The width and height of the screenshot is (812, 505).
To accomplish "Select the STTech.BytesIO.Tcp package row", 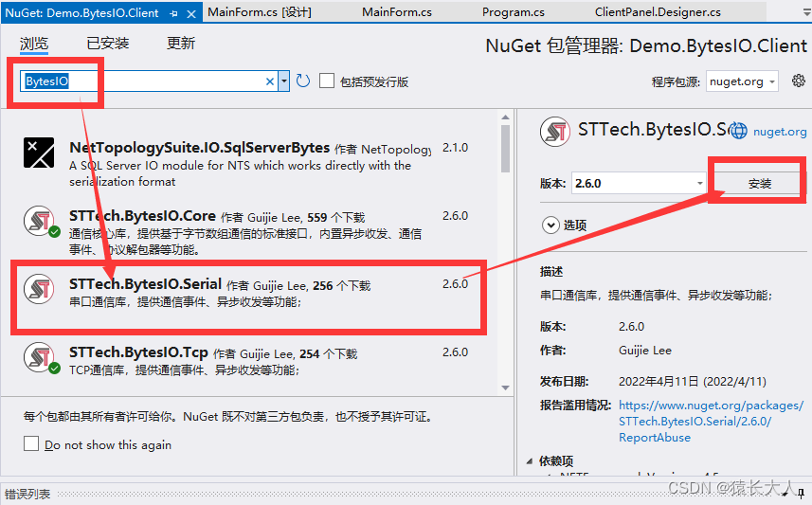I will 247,365.
